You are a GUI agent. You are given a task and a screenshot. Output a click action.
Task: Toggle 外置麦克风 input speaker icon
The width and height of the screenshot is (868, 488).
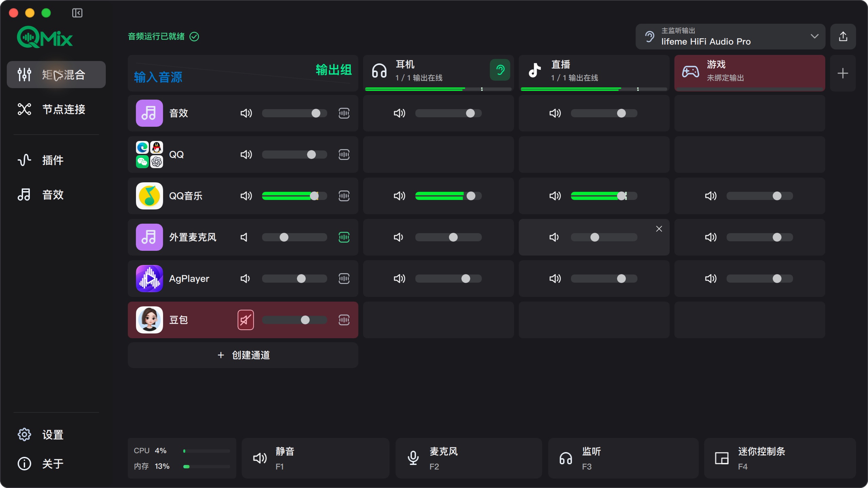pos(244,237)
